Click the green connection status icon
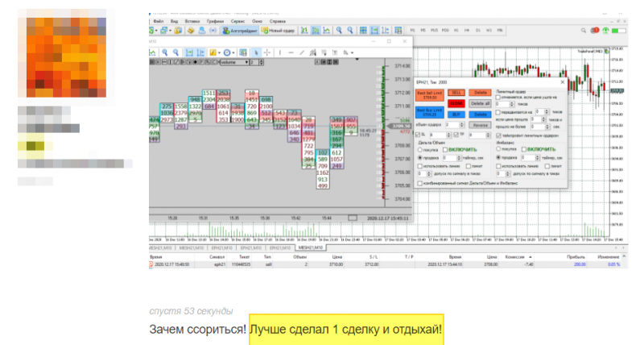The width and height of the screenshot is (644, 345). click(605, 31)
